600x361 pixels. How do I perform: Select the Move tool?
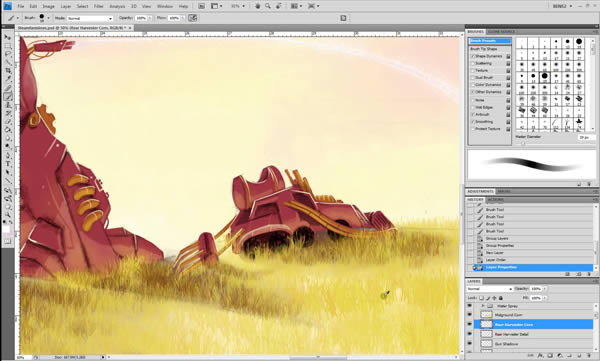8,37
